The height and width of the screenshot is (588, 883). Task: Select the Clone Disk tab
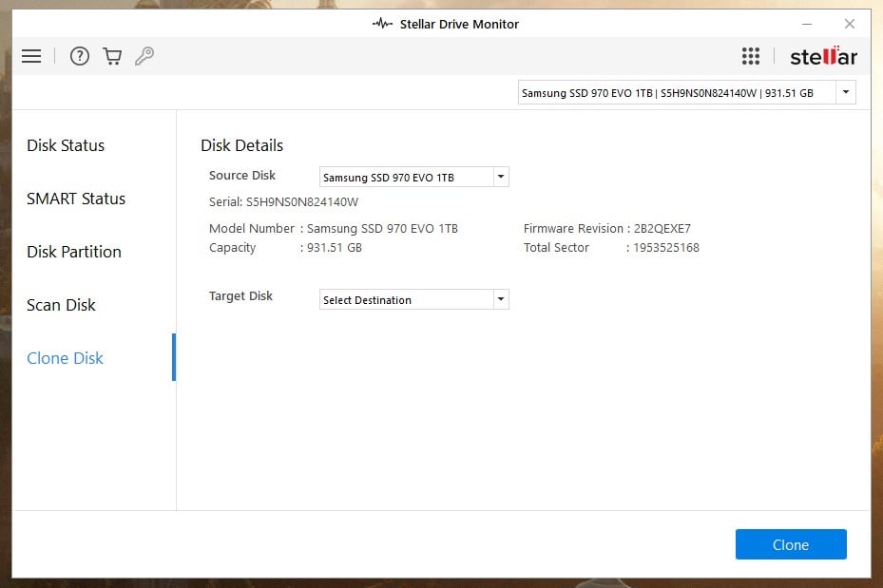click(66, 358)
